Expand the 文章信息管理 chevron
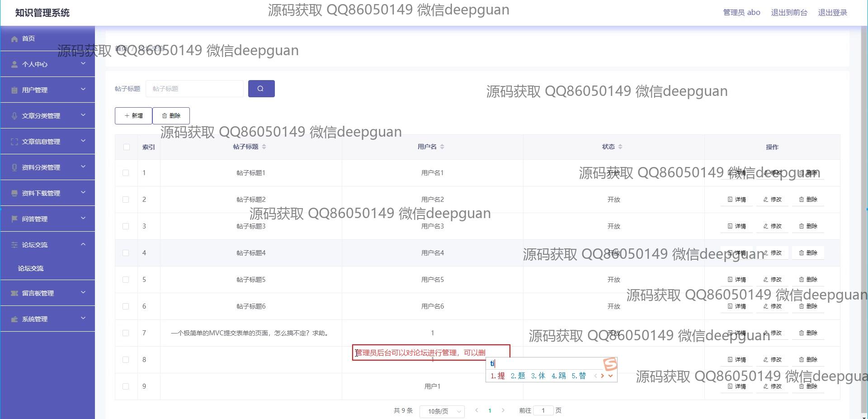 click(83, 141)
